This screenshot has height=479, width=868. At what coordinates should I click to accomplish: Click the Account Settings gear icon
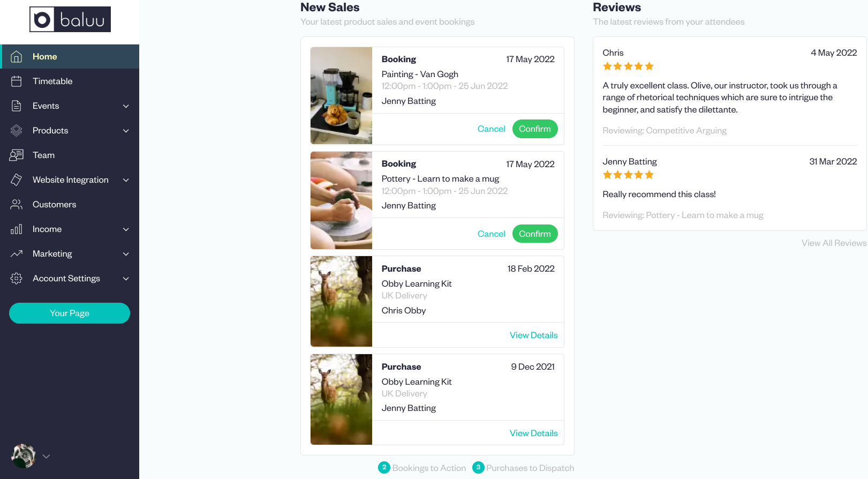tap(17, 278)
